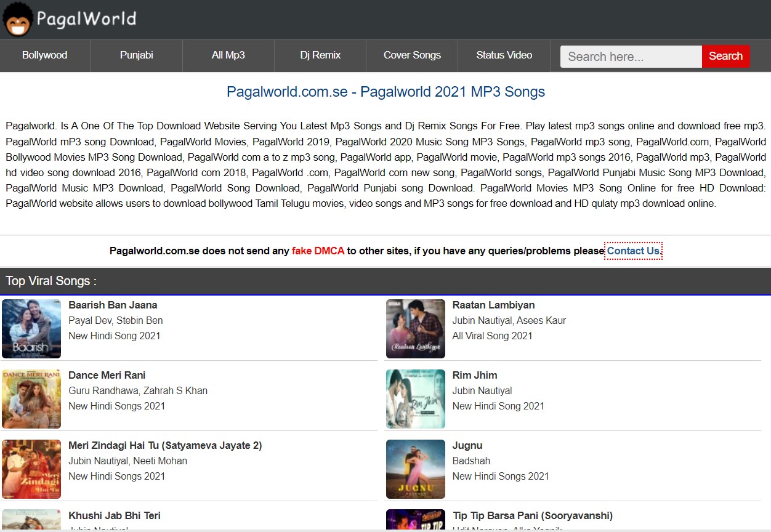The height and width of the screenshot is (532, 771).
Task: Click the PagalWorld logo face icon
Action: point(18,20)
